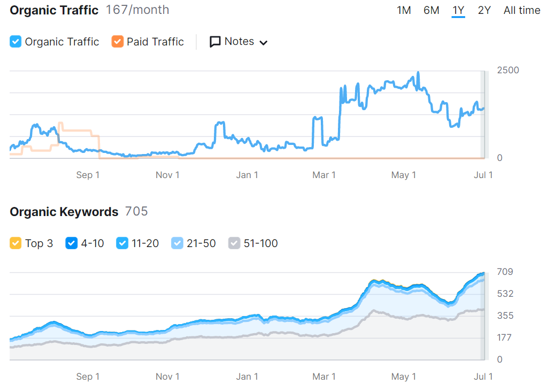
Task: Toggle the Top 3 keywords checkbox
Action: tap(16, 243)
